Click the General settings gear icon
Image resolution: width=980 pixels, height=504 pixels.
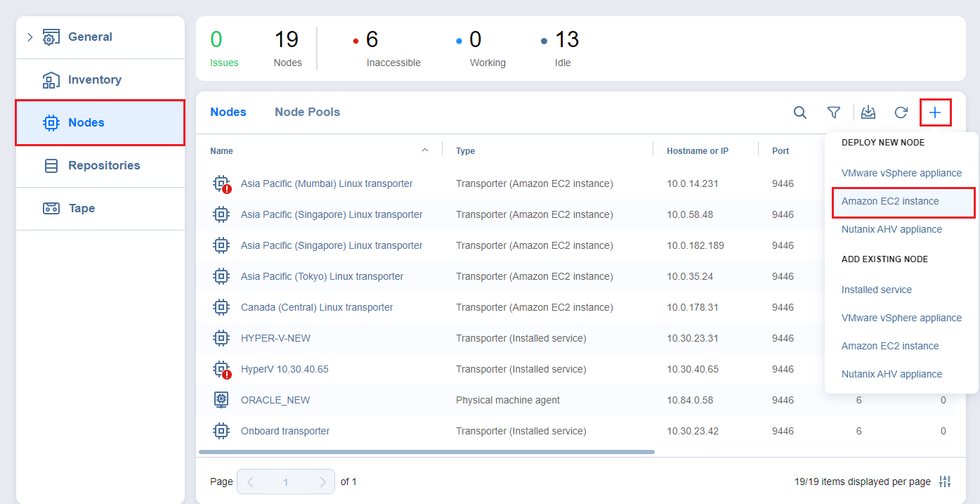[x=50, y=37]
